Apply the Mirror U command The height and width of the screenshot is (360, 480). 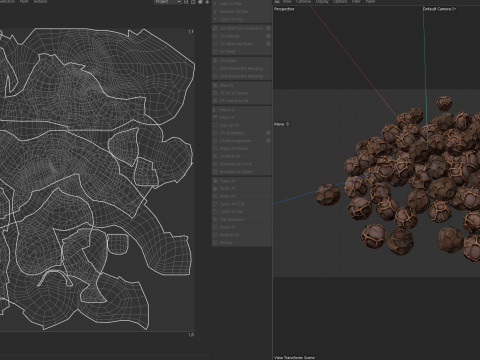[x=241, y=110]
